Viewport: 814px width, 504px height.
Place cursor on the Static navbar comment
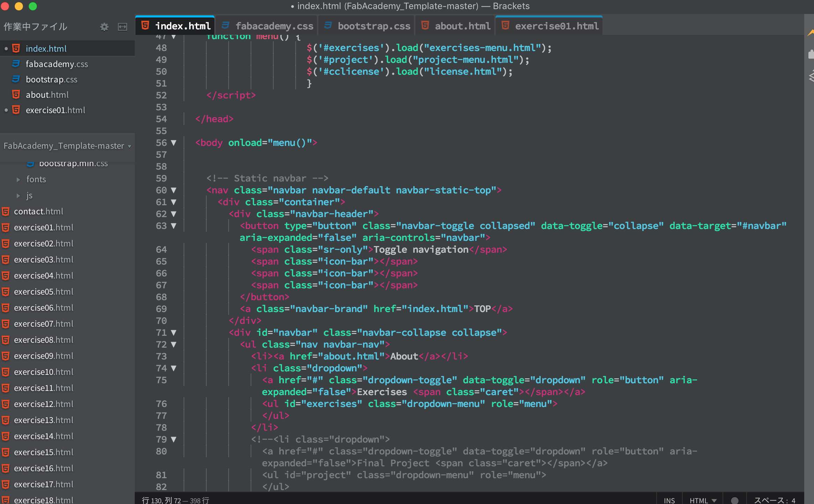click(x=267, y=178)
